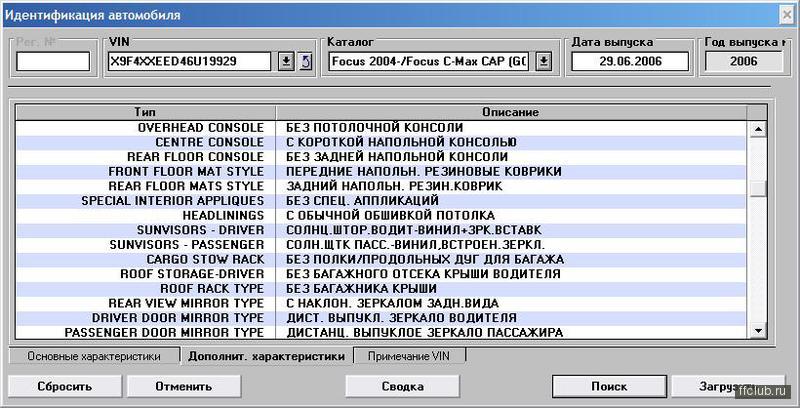Select PASSENGER DOOR MIRROR TYPE row
The height and width of the screenshot is (408, 800).
tap(382, 333)
